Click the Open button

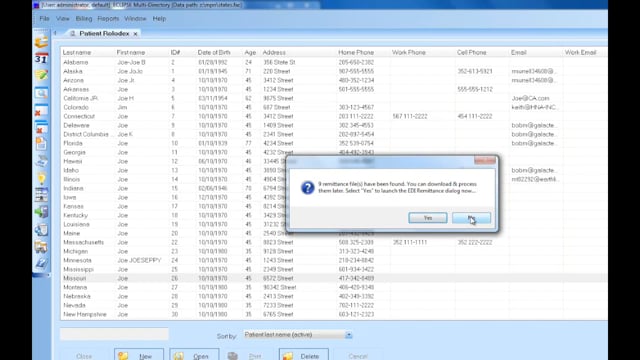click(x=194, y=356)
